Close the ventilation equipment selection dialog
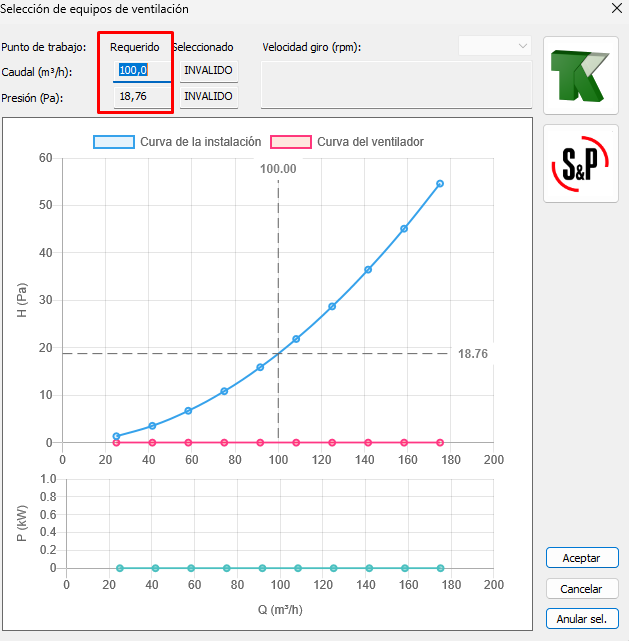The width and height of the screenshot is (629, 641). 615,9
